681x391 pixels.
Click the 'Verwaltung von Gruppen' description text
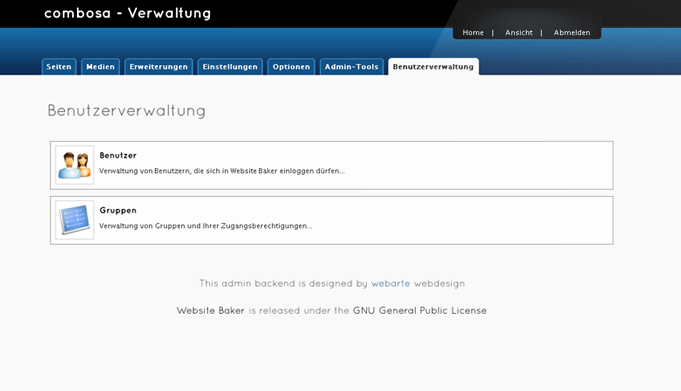(x=206, y=226)
